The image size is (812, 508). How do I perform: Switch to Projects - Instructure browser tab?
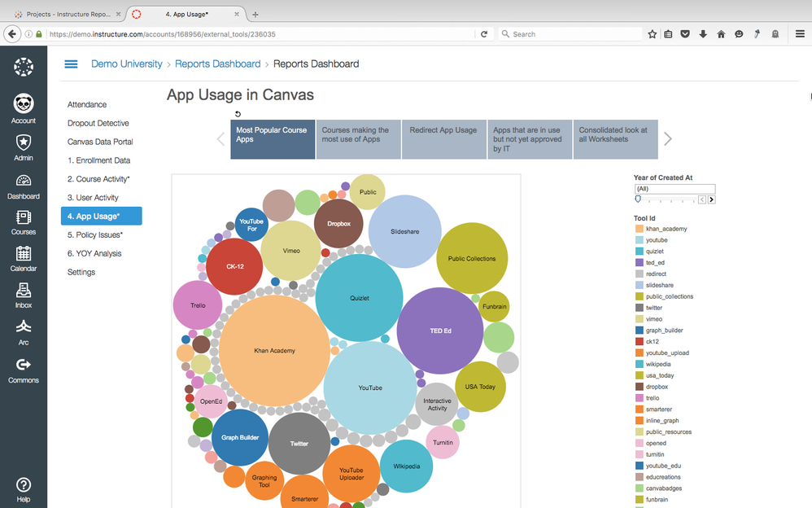pos(68,15)
